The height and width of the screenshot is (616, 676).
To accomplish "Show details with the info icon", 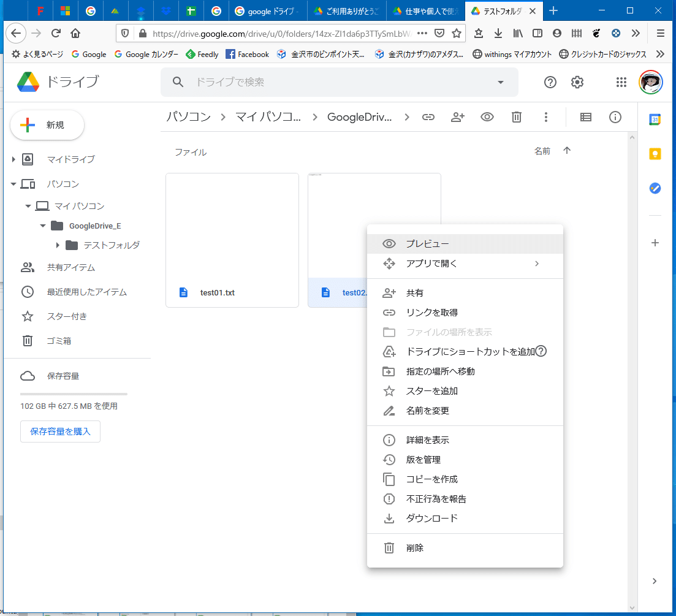I will pos(615,116).
